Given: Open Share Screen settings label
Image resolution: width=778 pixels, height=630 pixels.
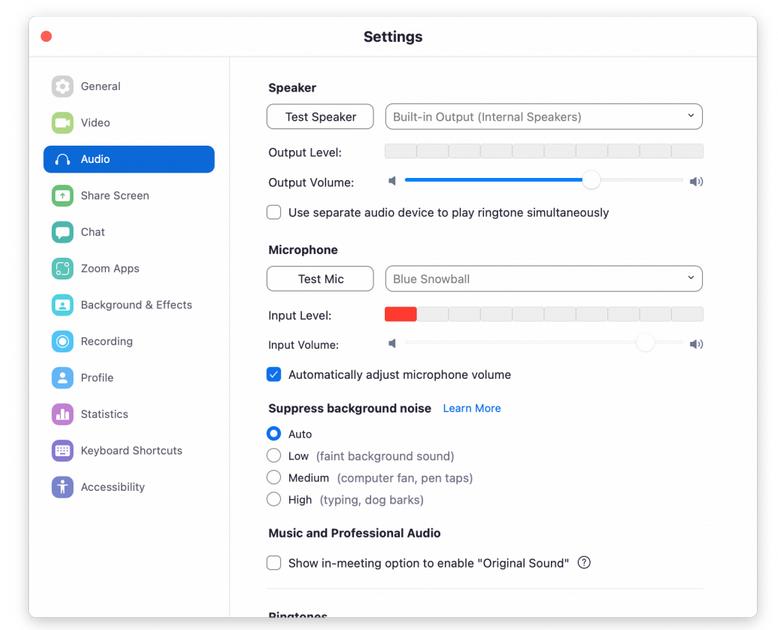Looking at the screenshot, I should pyautogui.click(x=115, y=195).
